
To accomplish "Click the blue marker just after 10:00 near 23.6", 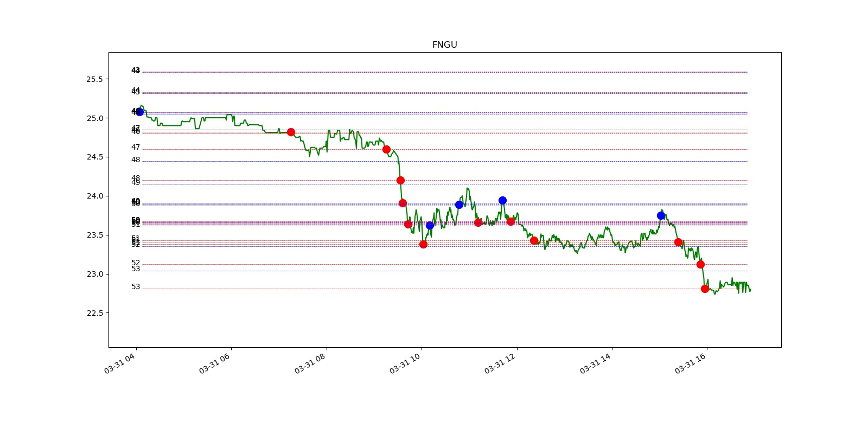I will pyautogui.click(x=430, y=225).
